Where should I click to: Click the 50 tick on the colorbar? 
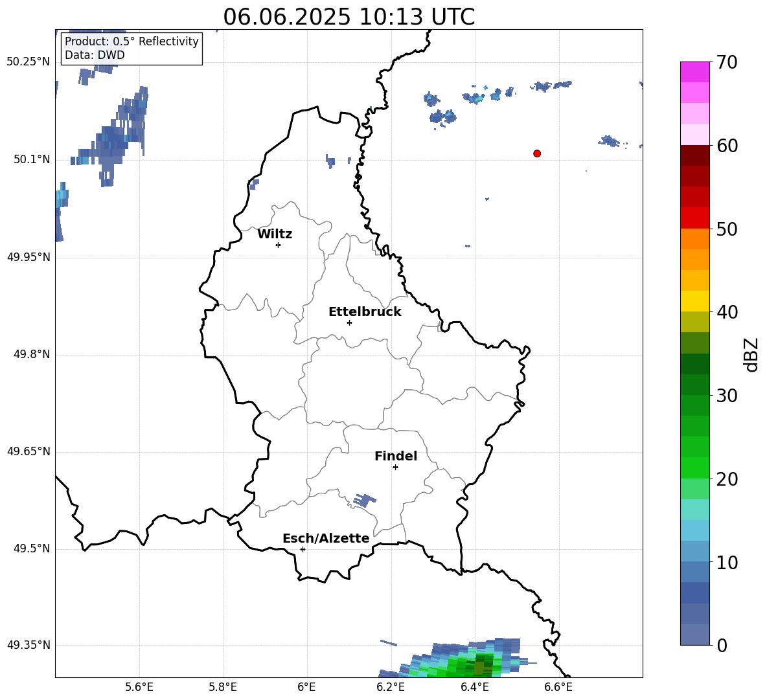tap(727, 229)
